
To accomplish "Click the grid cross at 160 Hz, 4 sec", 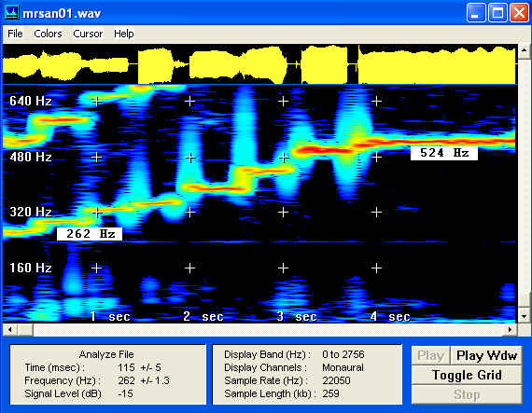I will (376, 268).
